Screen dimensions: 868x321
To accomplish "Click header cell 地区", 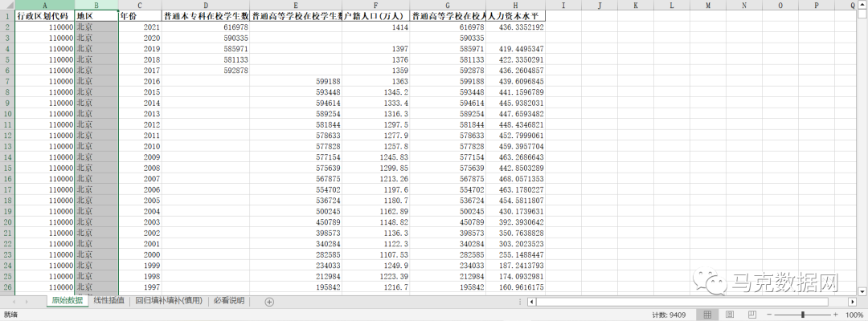I will (96, 16).
